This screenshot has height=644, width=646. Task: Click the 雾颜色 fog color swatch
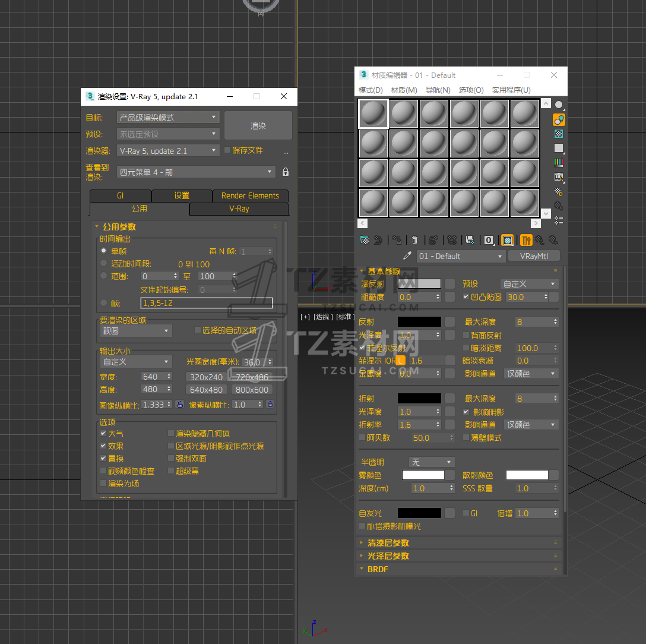coord(423,475)
